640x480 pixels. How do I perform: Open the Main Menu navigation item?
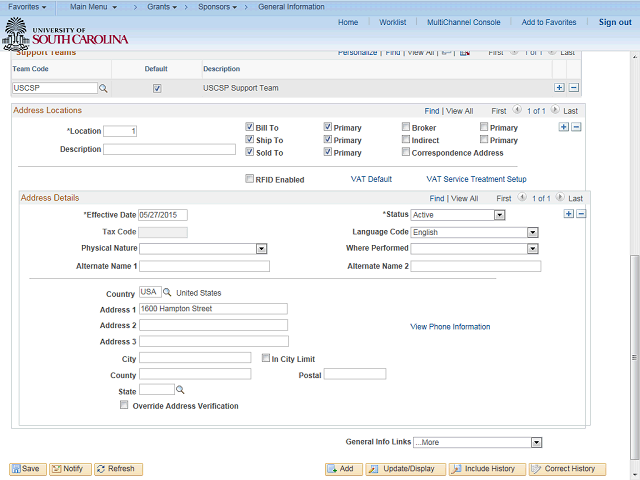click(92, 7)
